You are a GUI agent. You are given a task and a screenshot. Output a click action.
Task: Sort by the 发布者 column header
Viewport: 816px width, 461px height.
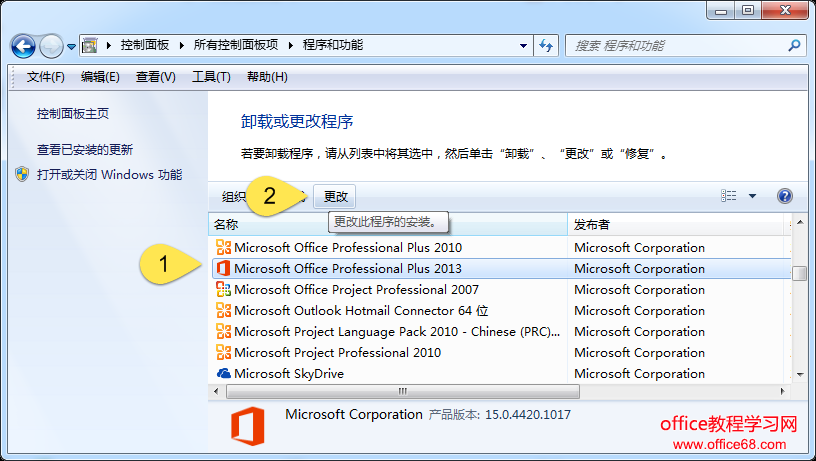pyautogui.click(x=592, y=225)
